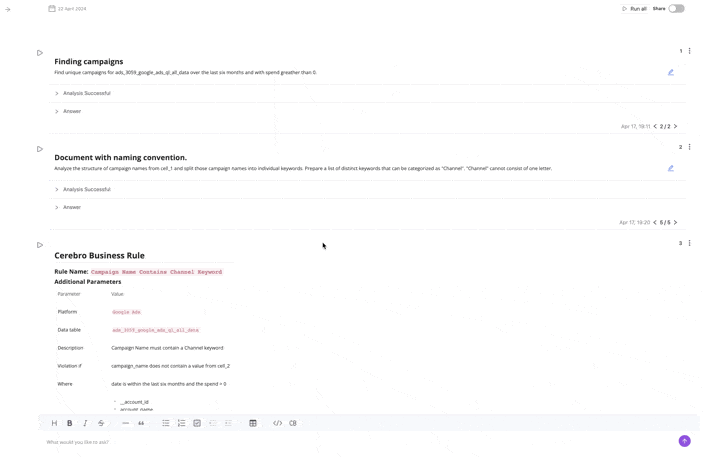This screenshot has height=457, width=703.
Task: Go to previous version of cell 1
Action: [x=655, y=127]
